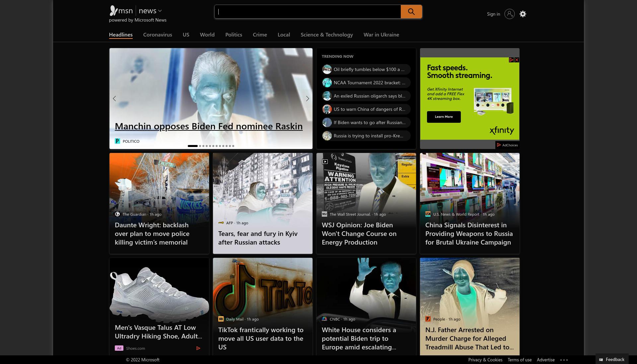
Task: Click the POLITICO source logo icon
Action: 117,141
